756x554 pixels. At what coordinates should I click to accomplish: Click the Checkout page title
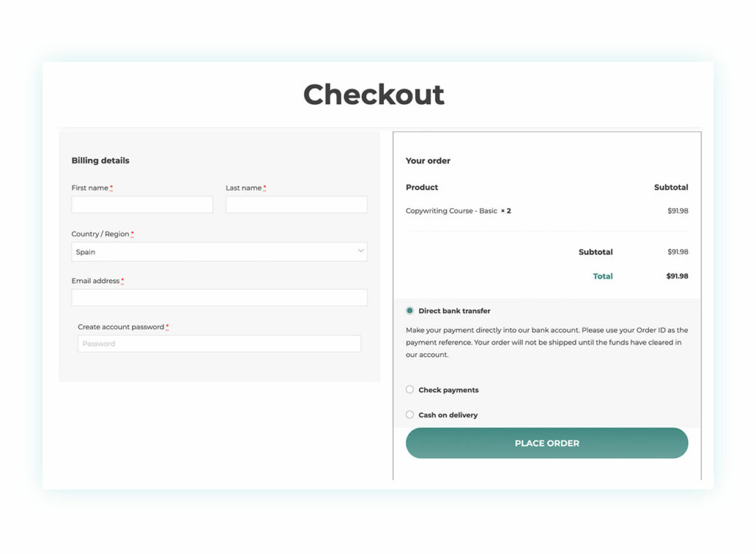(374, 95)
